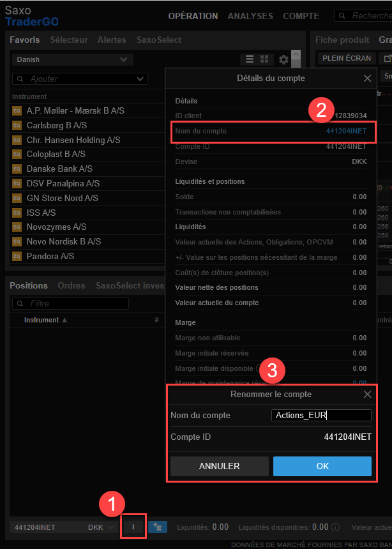Switch to the Fiche produit tab
The image size is (392, 549).
pos(342,40)
